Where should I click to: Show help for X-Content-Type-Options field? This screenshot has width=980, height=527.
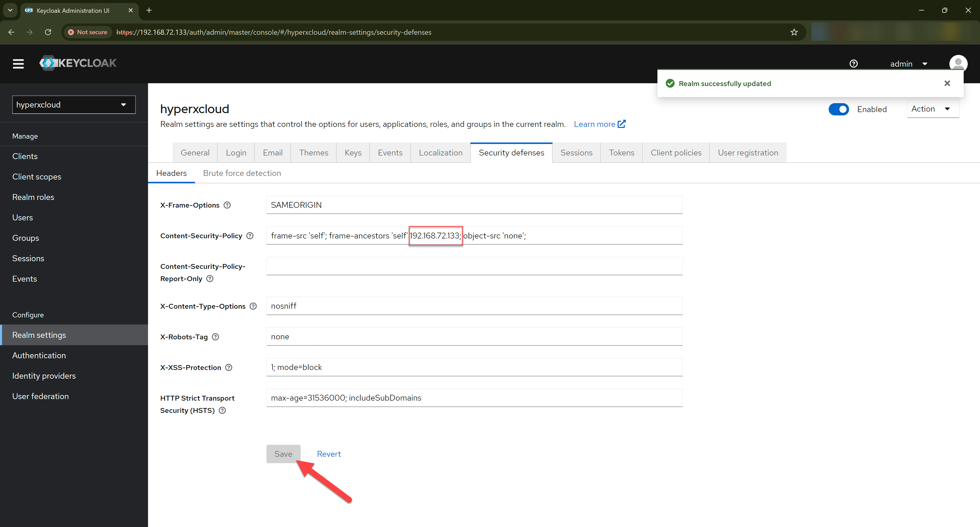pyautogui.click(x=253, y=306)
